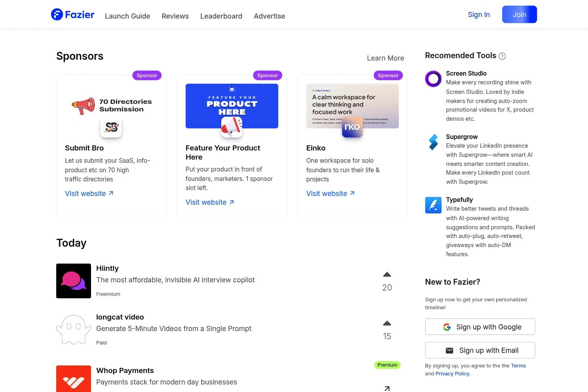Click the Typefully feather icon
This screenshot has height=392, width=588.
(433, 205)
